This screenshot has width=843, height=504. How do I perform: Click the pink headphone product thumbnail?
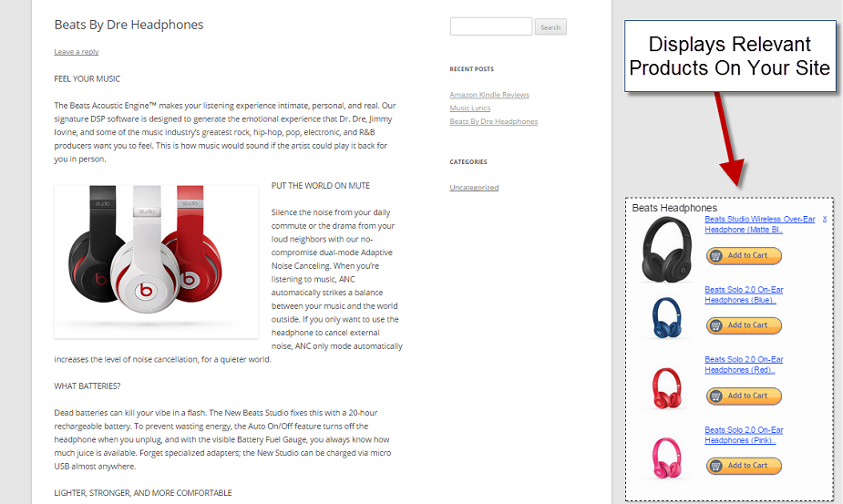667,458
